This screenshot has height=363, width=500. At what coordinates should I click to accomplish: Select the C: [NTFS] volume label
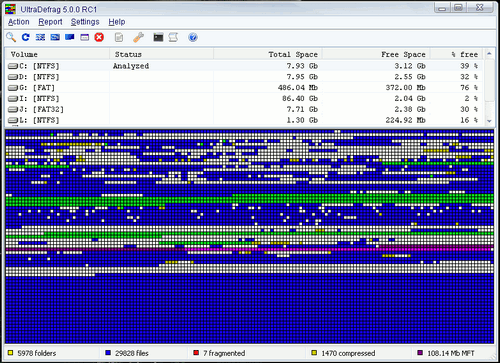(39, 66)
